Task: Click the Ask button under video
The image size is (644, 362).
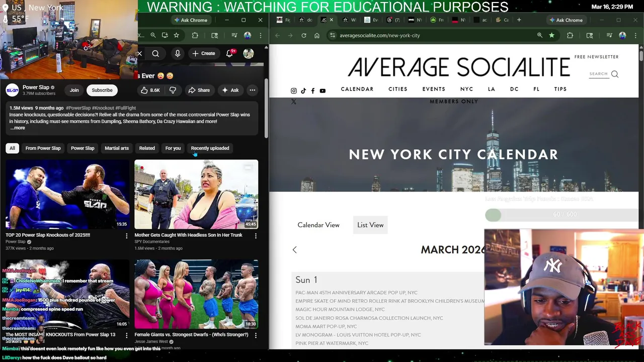Action: (230, 90)
